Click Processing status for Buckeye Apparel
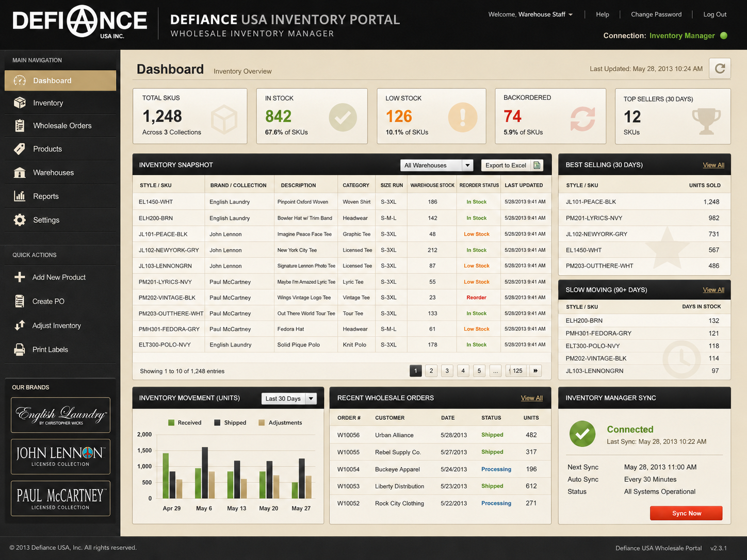 point(496,469)
